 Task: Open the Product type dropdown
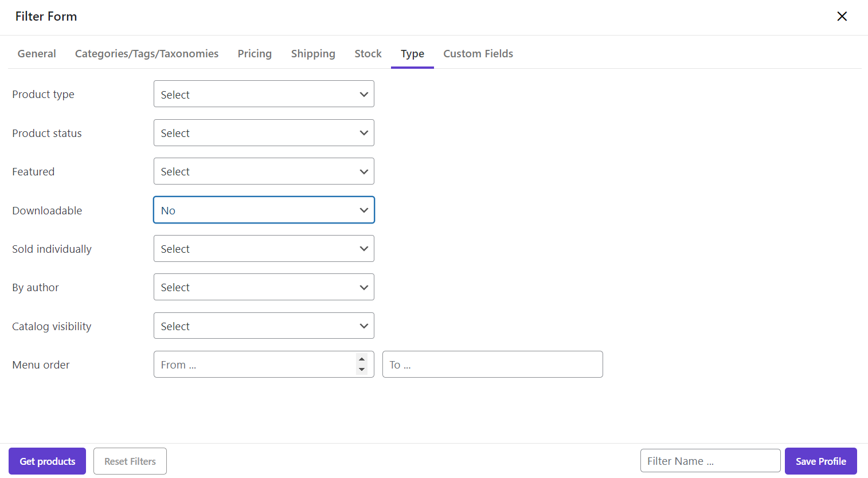(264, 94)
